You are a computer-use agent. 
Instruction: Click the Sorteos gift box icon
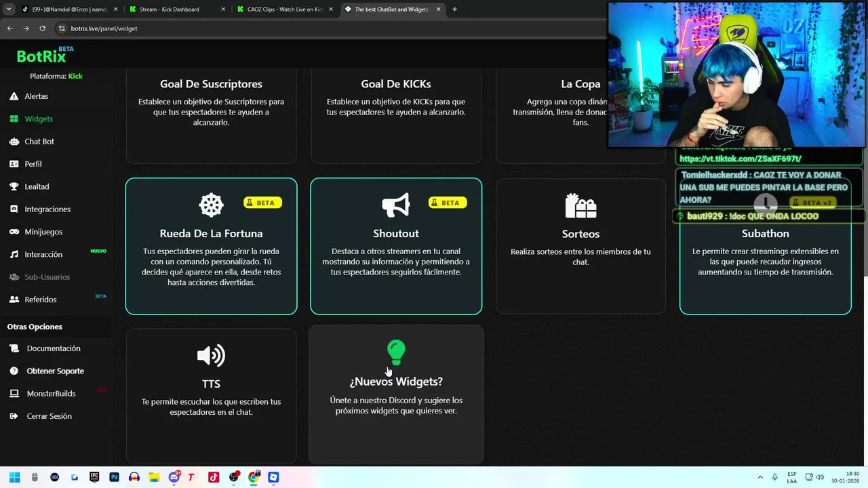(x=580, y=205)
